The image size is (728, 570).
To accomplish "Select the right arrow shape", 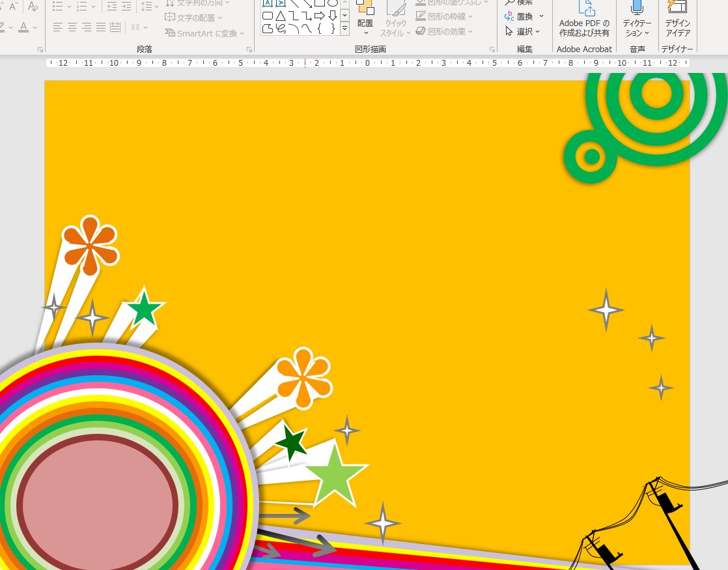I will click(x=320, y=16).
